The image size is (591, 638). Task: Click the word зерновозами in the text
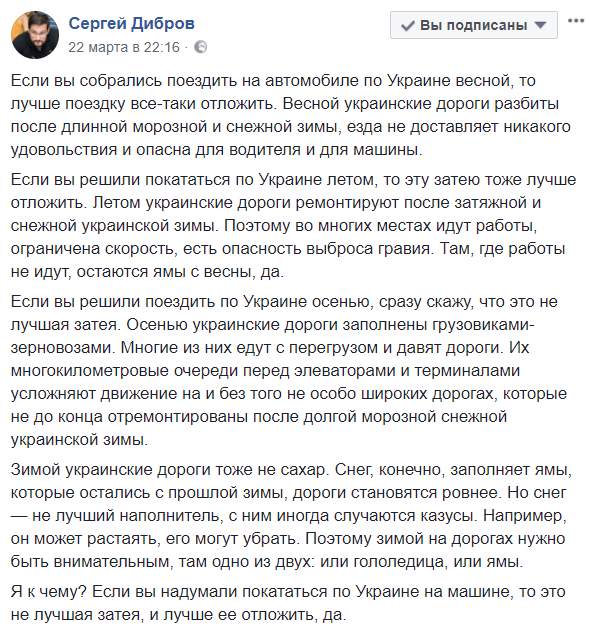[x=63, y=347]
